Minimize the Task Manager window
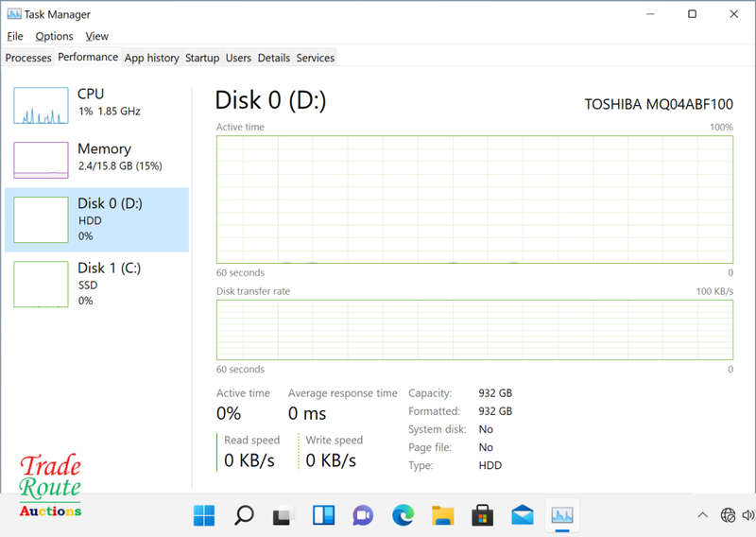This screenshot has width=756, height=537. pyautogui.click(x=650, y=14)
